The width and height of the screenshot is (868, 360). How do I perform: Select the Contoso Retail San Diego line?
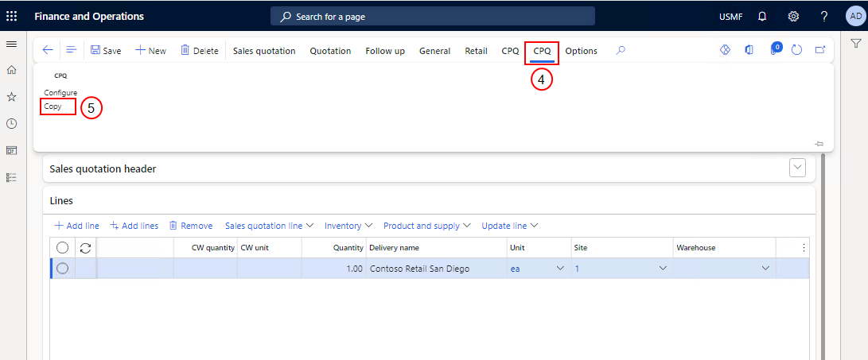coord(63,268)
